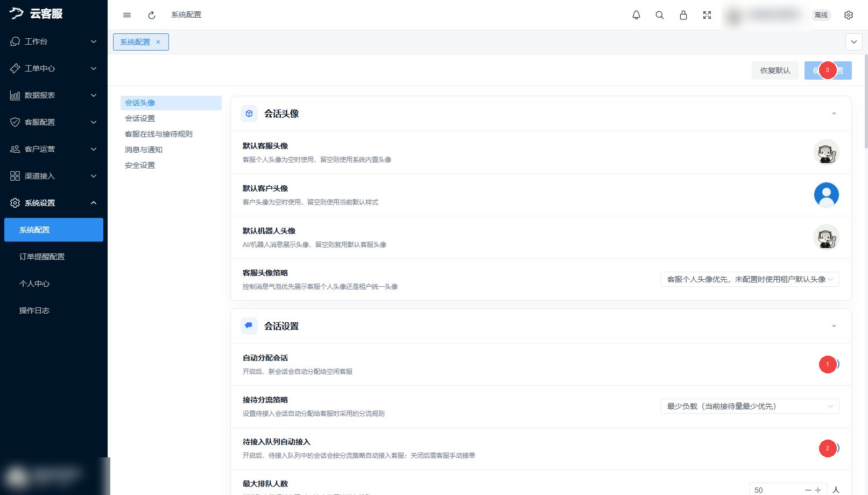Open the 客服头像策略 dropdown
This screenshot has width=868, height=495.
coord(750,279)
